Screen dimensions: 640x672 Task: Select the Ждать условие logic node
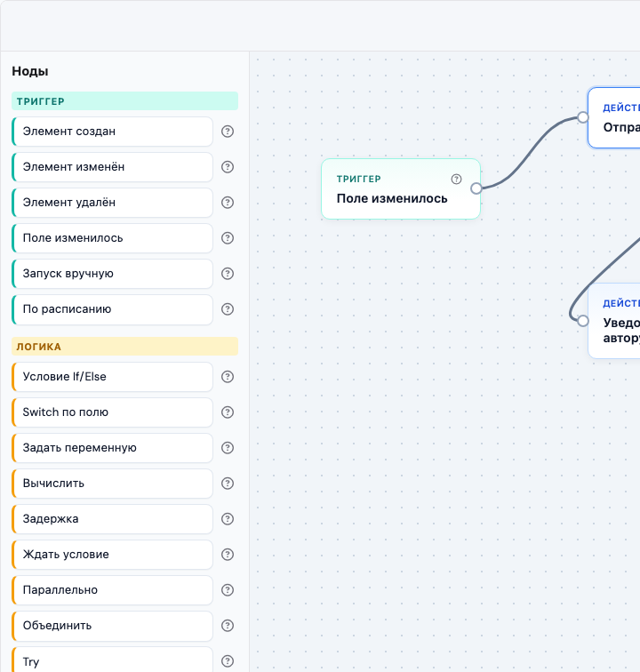coord(112,555)
